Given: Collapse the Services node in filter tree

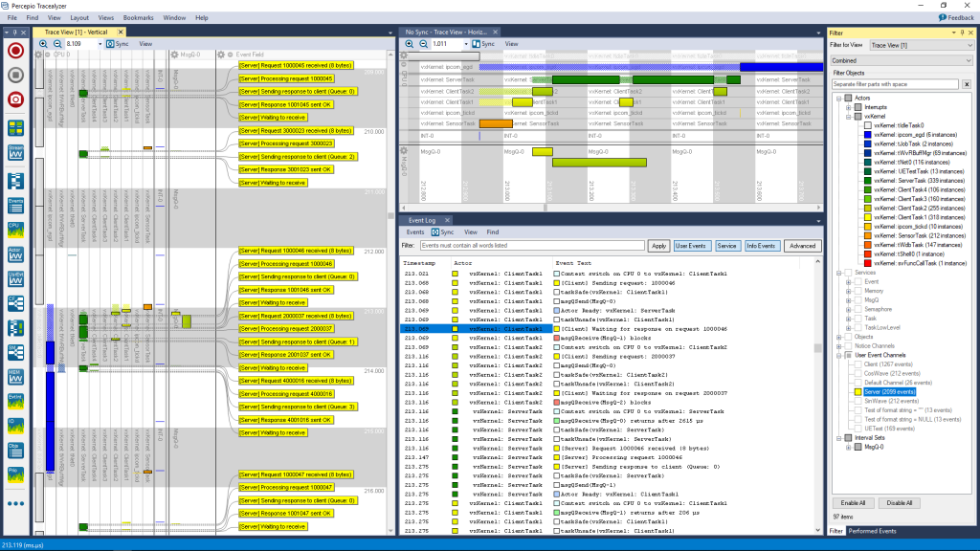Looking at the screenshot, I should coord(838,273).
